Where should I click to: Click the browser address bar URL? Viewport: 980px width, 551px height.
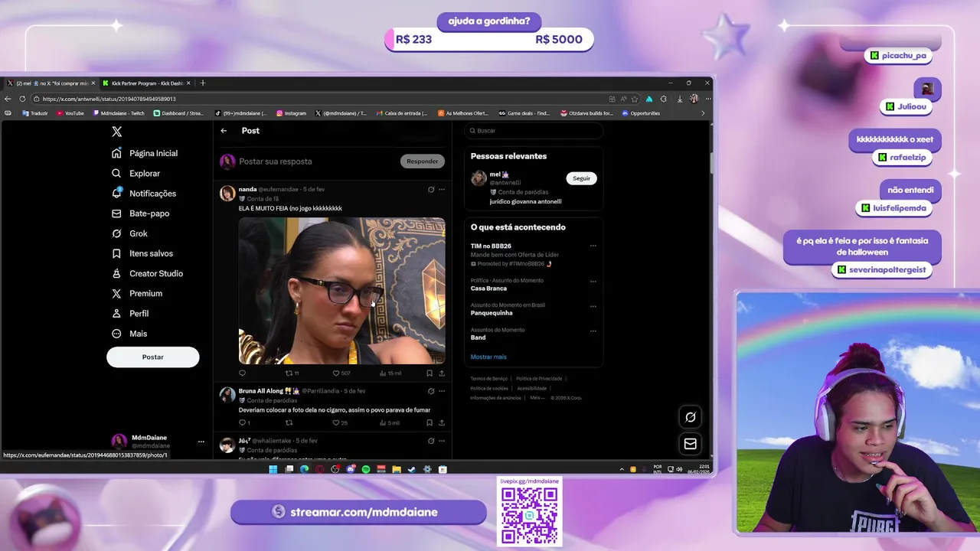click(x=109, y=99)
